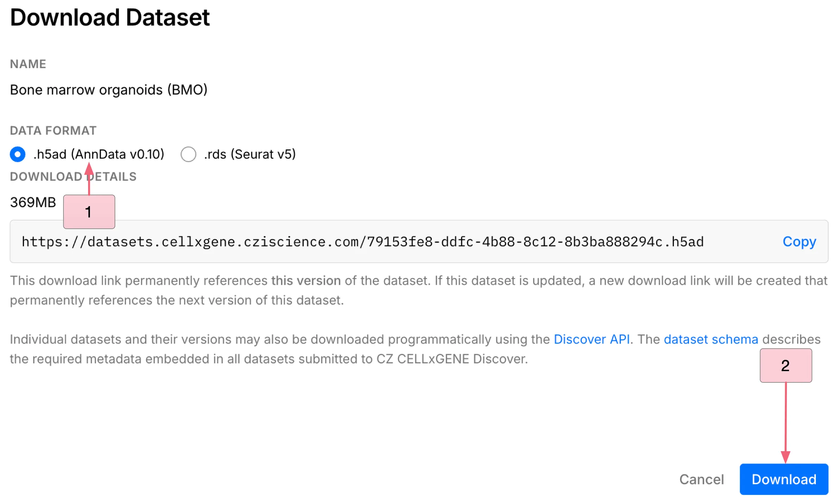This screenshot has height=504, width=837.
Task: Click the DOWNLOAD DETAILS section label
Action: click(73, 177)
